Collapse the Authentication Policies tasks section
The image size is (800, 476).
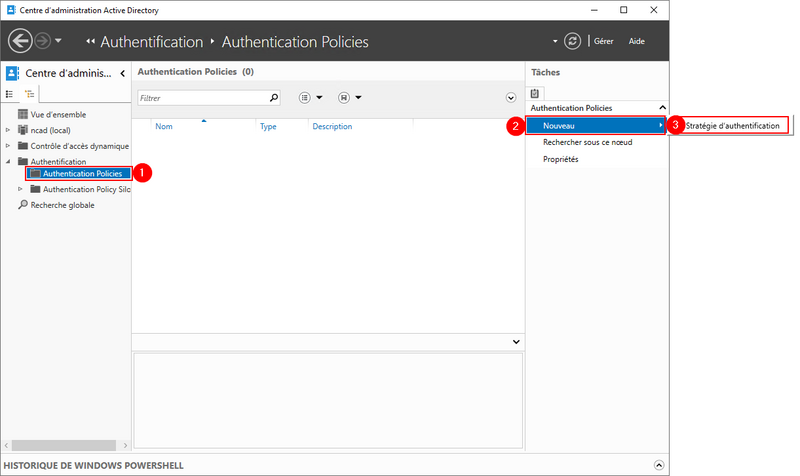click(661, 107)
